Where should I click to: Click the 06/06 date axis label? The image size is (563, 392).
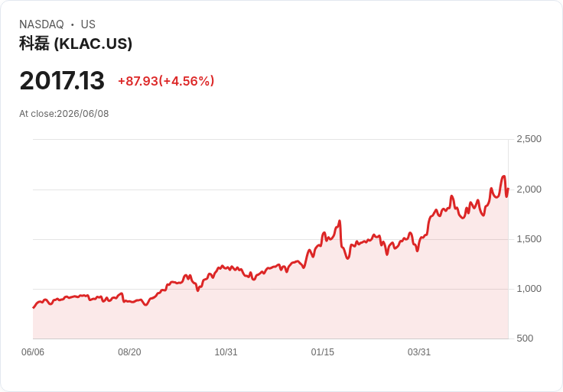33,352
